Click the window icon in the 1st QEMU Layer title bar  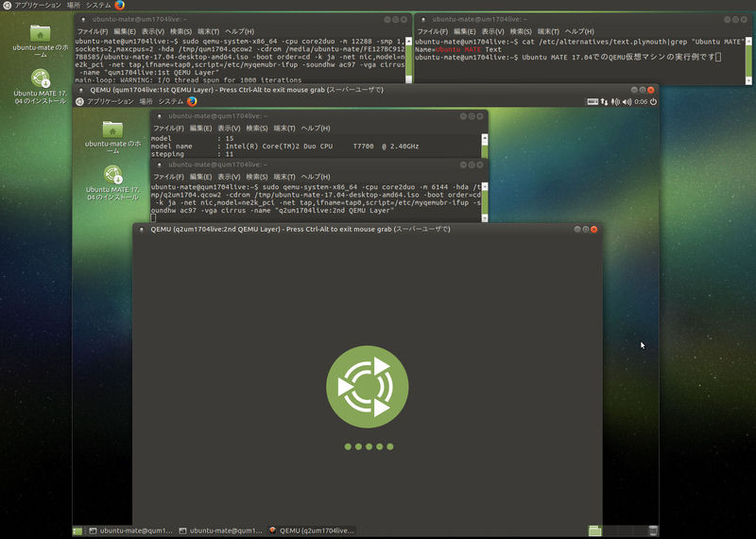click(x=81, y=90)
